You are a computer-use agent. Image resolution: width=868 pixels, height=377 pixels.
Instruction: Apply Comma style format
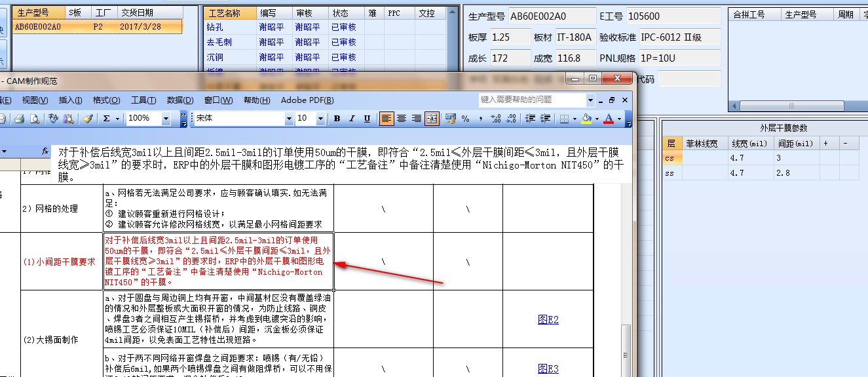click(480, 119)
